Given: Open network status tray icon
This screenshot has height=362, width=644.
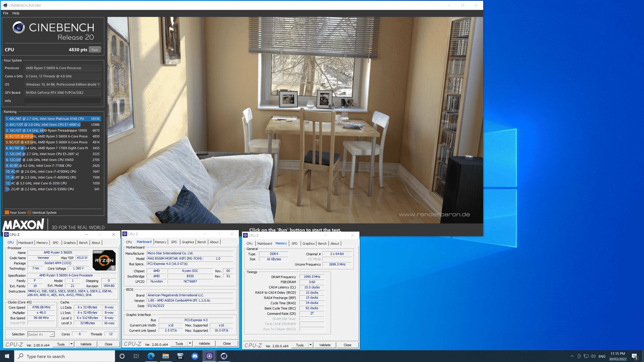Looking at the screenshot, I should tap(586, 356).
